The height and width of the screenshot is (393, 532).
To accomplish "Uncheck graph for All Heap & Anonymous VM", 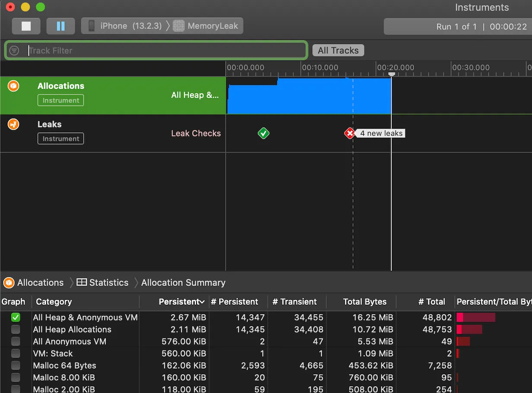I will tap(16, 317).
